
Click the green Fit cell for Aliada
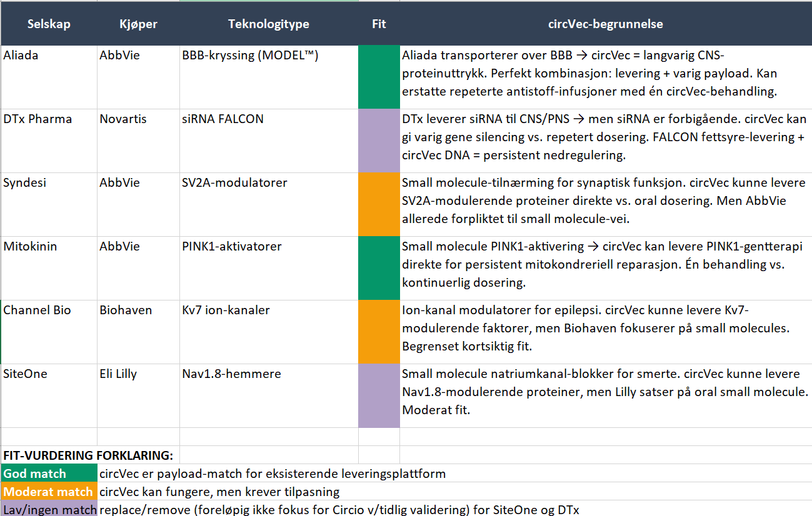coord(379,77)
